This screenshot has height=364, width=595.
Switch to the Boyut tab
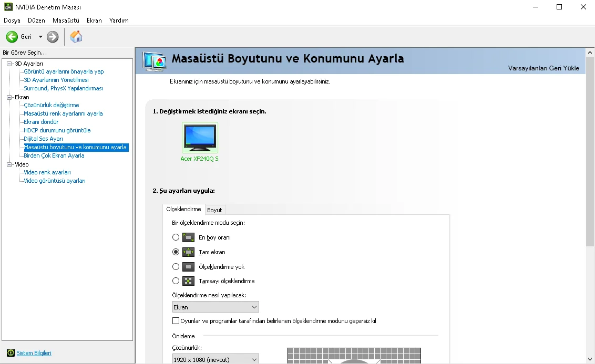tap(214, 210)
